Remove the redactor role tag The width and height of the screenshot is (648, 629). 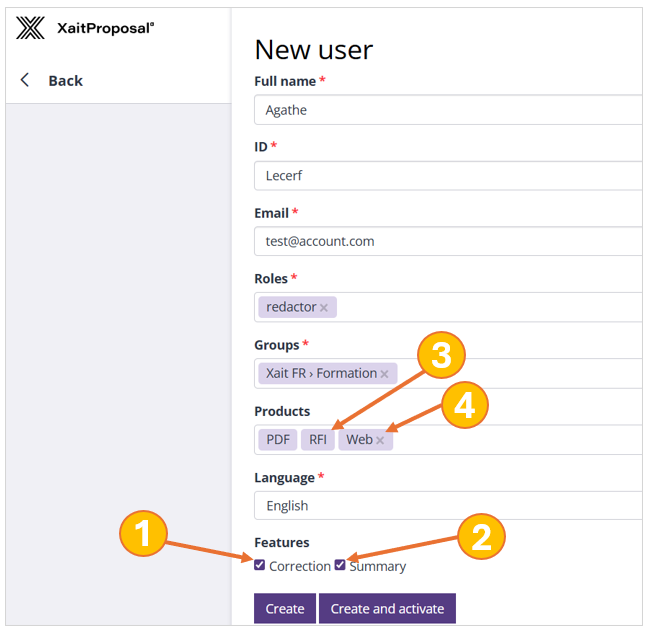(x=324, y=308)
